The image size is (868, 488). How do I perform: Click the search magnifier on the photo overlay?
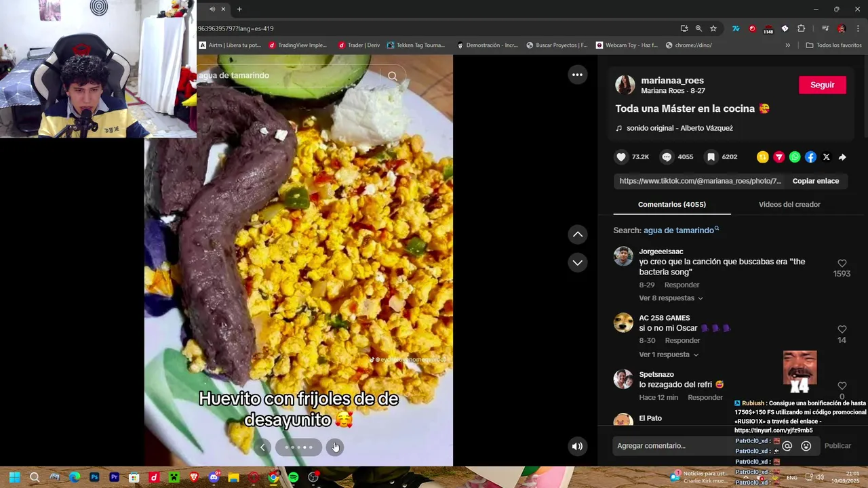393,76
